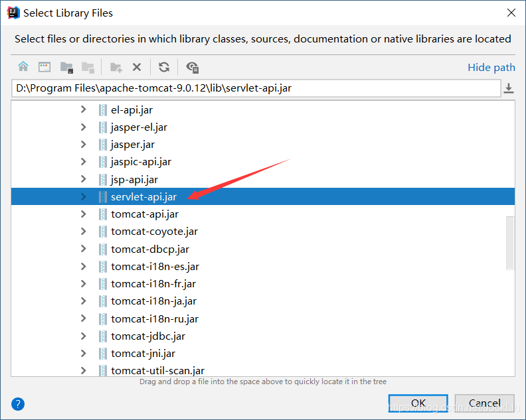Click the path input field

pyautogui.click(x=256, y=88)
